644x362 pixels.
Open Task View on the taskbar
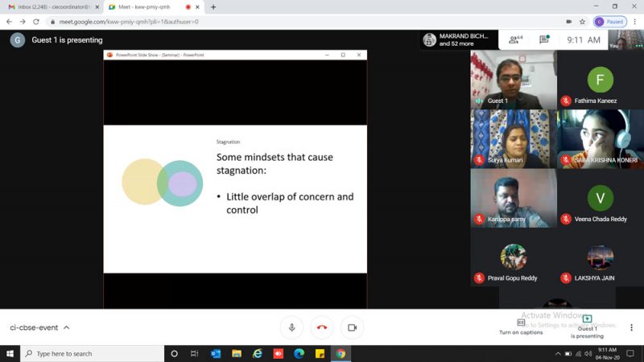pyautogui.click(x=195, y=353)
